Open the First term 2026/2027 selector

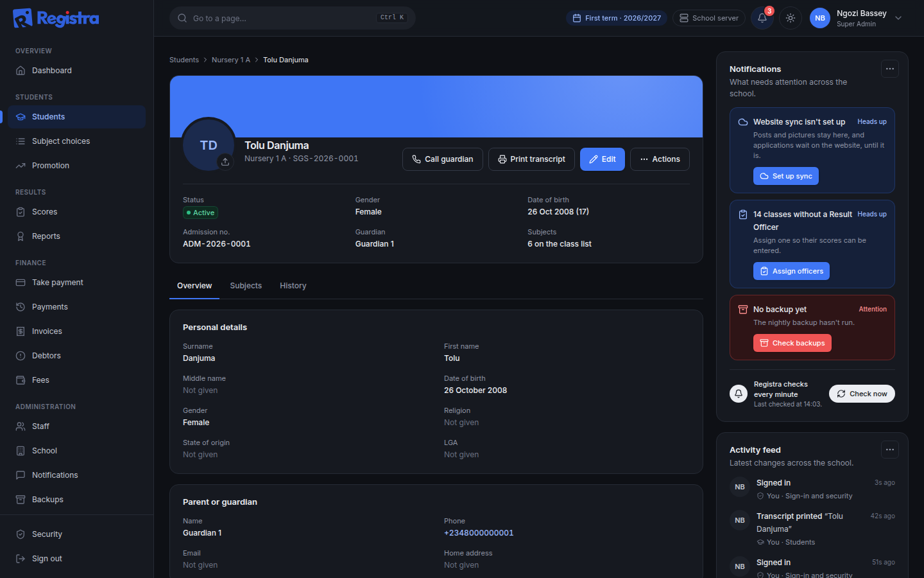pyautogui.click(x=617, y=18)
